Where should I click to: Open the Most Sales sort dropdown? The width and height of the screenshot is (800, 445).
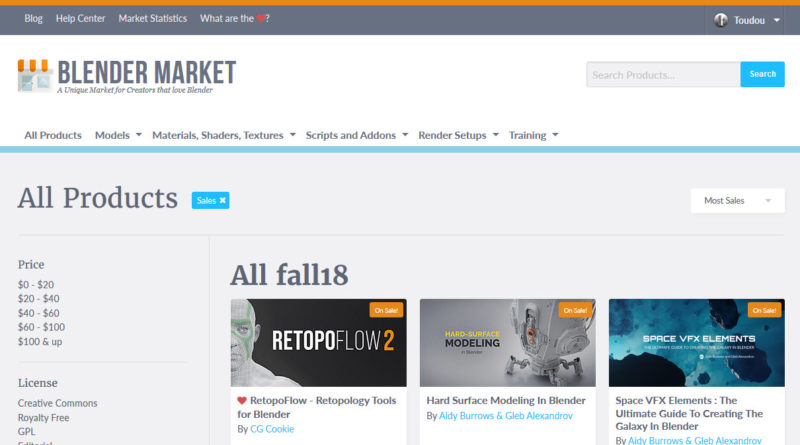(737, 201)
